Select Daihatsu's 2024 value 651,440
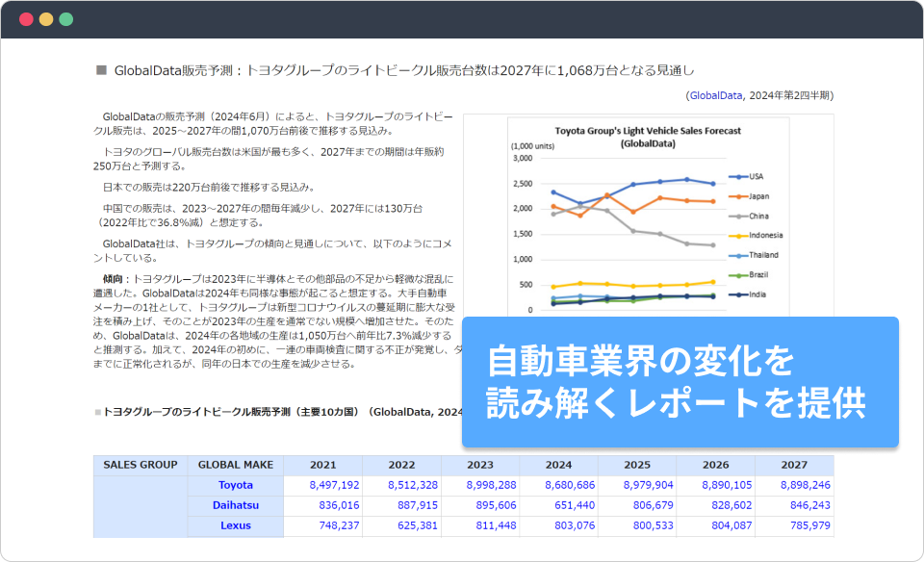Viewport: 924px width, 562px height. [575, 505]
